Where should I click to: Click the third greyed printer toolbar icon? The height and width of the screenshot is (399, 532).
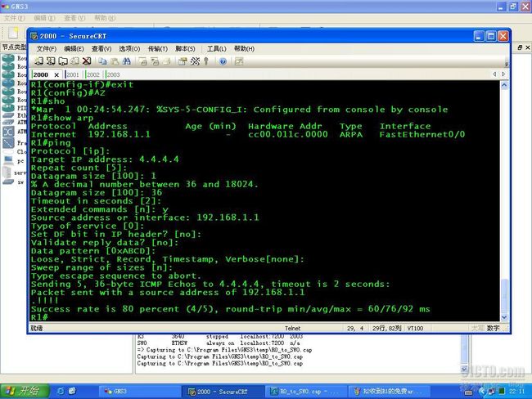[x=167, y=61]
